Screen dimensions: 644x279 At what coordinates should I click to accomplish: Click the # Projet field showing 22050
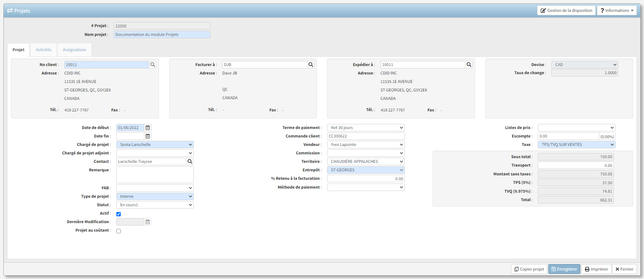coord(162,26)
